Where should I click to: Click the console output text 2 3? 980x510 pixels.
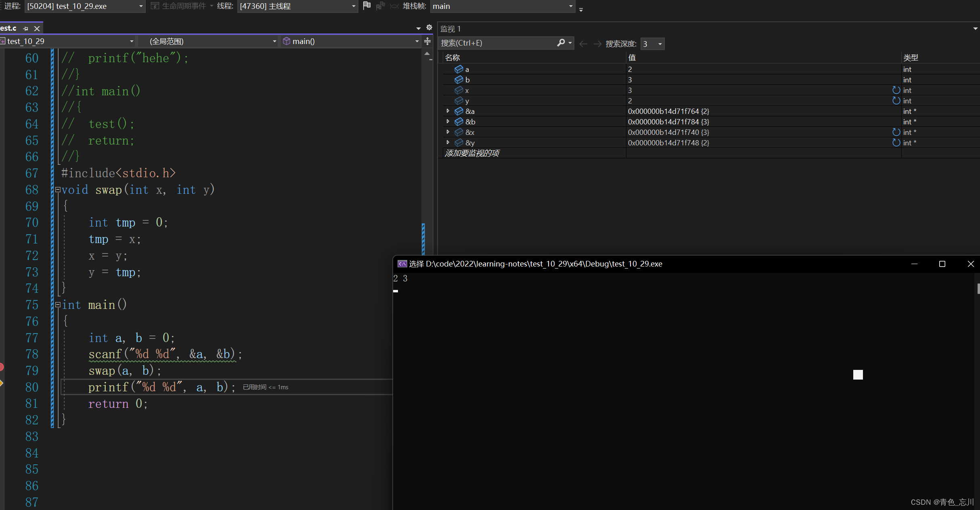pos(400,279)
